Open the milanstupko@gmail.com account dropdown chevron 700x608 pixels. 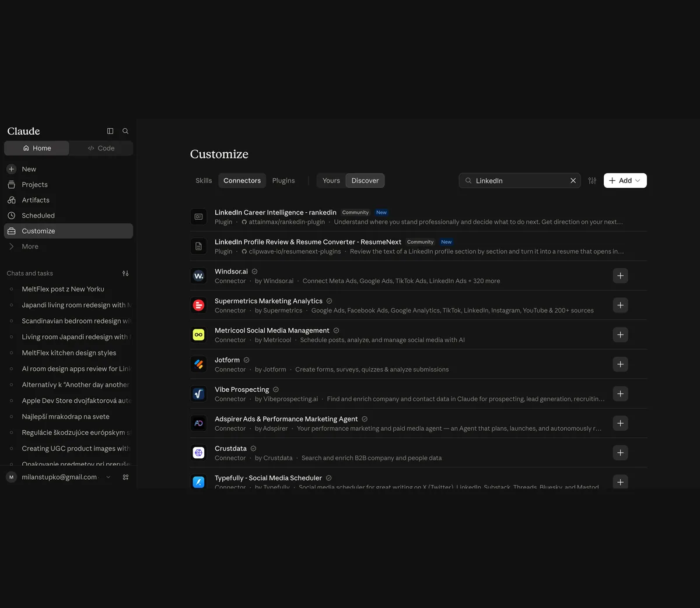tap(108, 477)
